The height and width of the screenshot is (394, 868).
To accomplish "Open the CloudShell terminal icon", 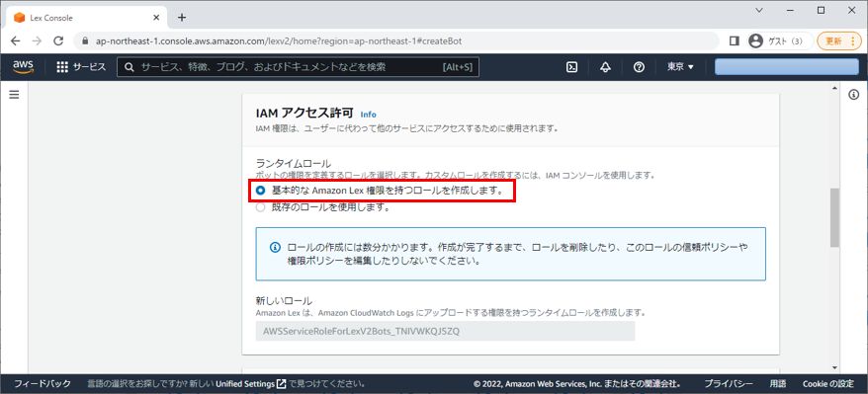I will (571, 67).
